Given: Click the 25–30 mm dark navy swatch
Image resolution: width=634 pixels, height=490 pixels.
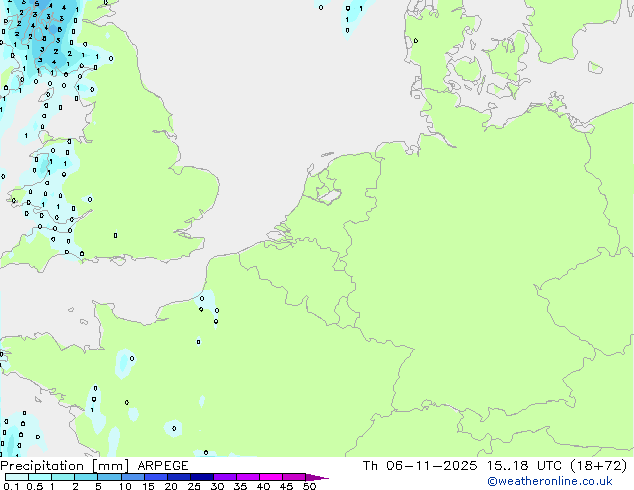Looking at the screenshot, I should [x=201, y=477].
